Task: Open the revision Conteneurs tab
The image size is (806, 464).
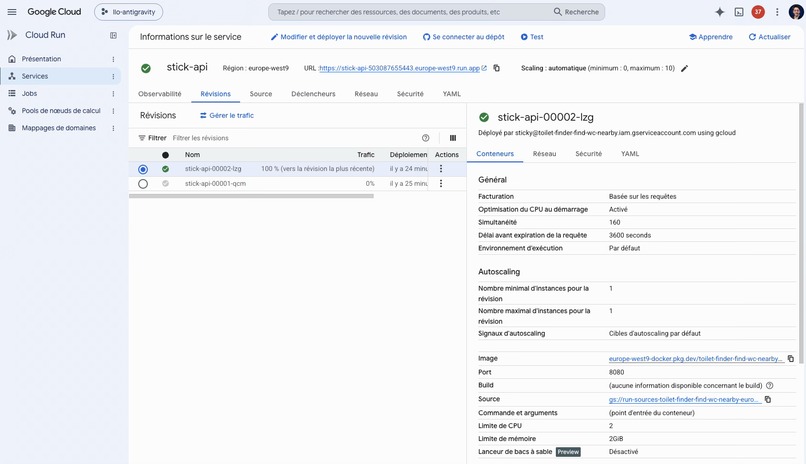Action: (x=495, y=154)
